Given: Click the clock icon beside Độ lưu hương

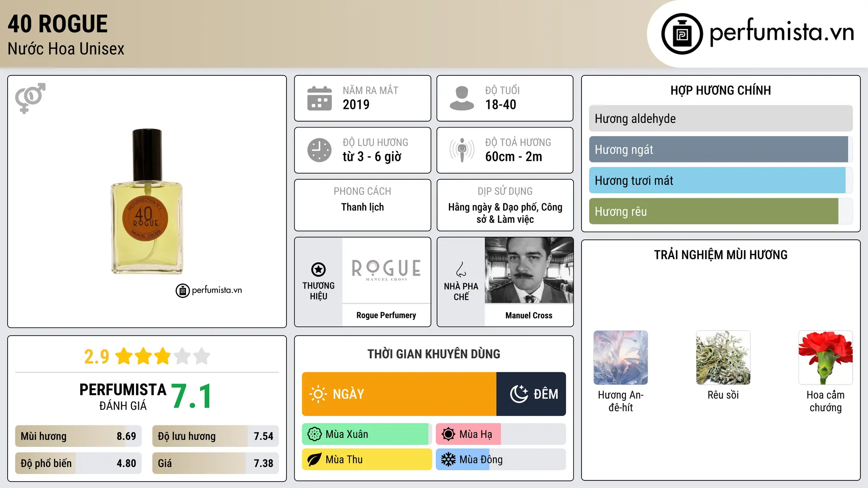Looking at the screenshot, I should 320,150.
